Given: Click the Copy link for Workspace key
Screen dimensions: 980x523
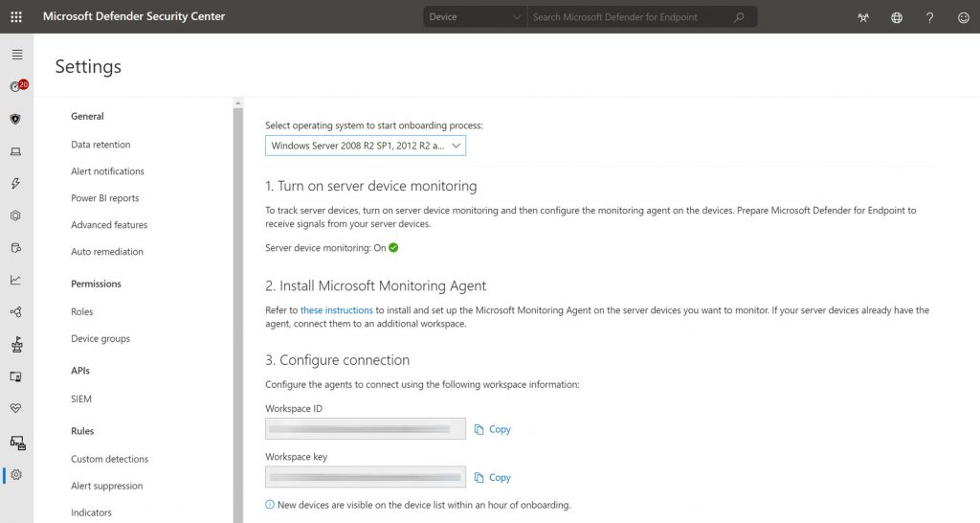Looking at the screenshot, I should pos(500,477).
